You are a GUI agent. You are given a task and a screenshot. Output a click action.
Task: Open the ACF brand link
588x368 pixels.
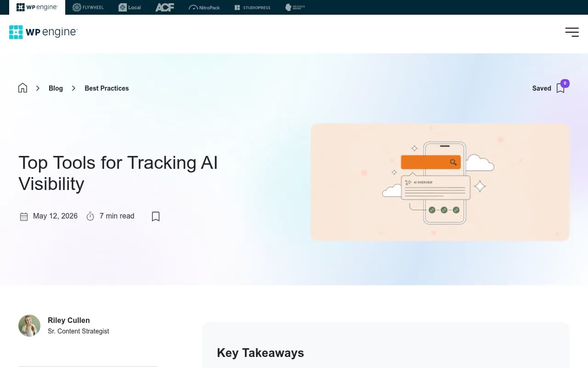click(164, 7)
